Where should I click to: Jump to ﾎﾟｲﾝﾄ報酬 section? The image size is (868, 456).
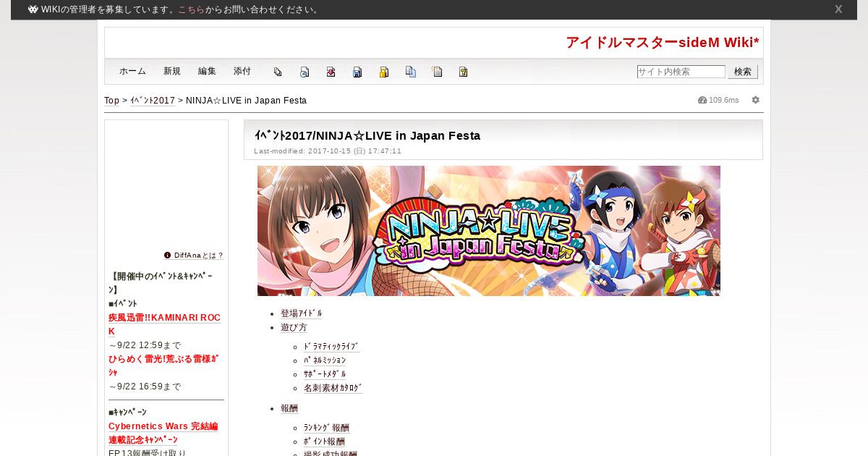[324, 442]
